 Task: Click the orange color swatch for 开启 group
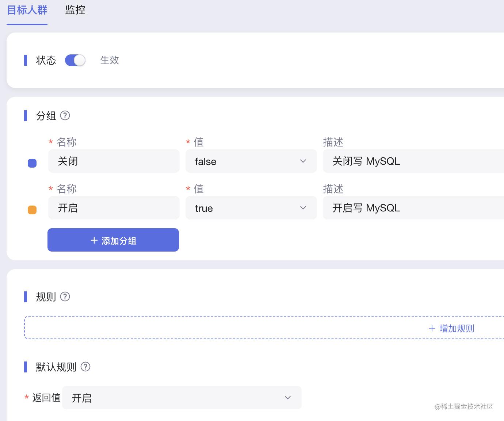[32, 210]
